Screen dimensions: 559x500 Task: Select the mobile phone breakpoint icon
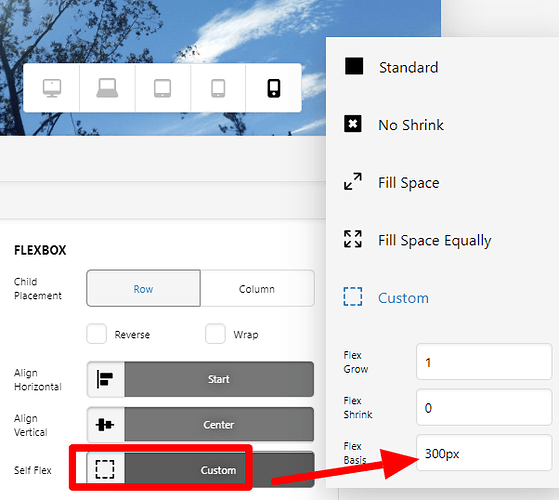tap(274, 88)
